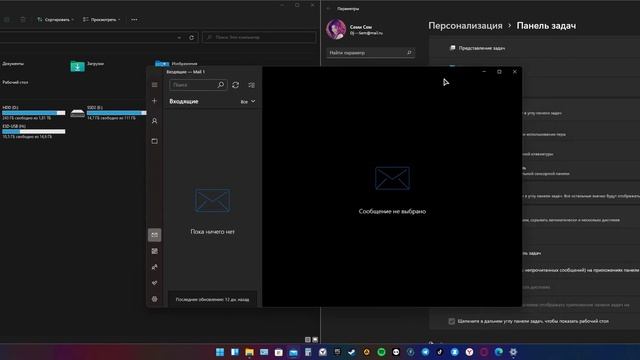Switch Explorer to large icons view in status bar
The height and width of the screenshot is (360, 640).
[315, 340]
